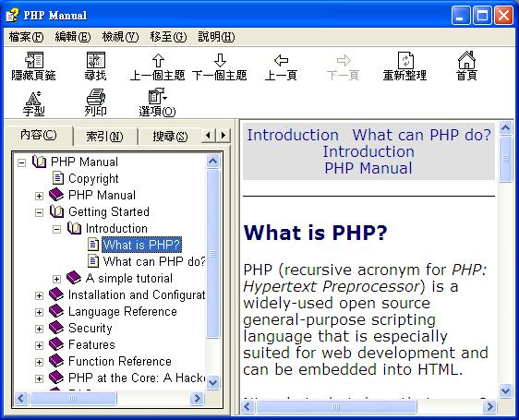Click content pane vertical scrollbar down arrow
Screen dimensions: 519x420
506,390
